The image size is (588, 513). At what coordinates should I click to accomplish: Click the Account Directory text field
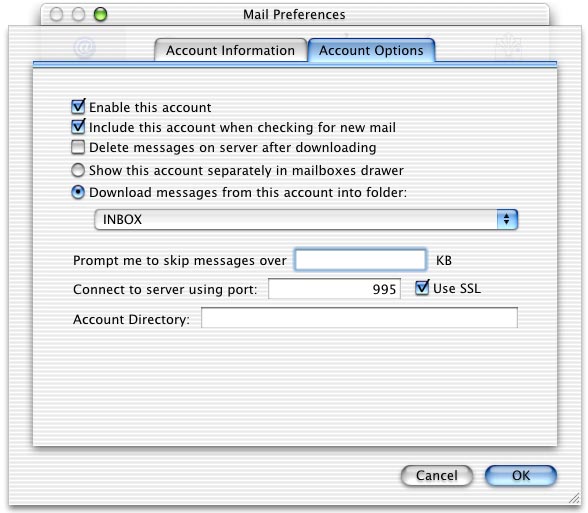(359, 318)
